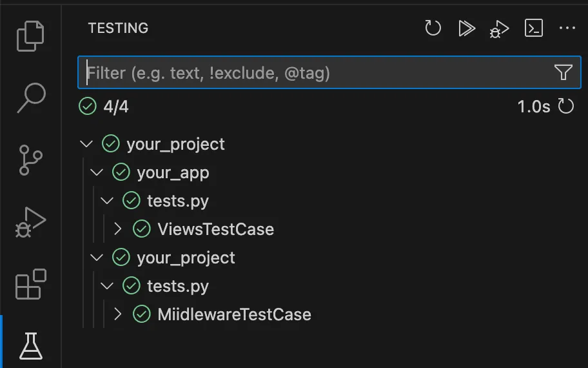The width and height of the screenshot is (588, 368).
Task: Focus the test Filter input field
Action: (329, 72)
